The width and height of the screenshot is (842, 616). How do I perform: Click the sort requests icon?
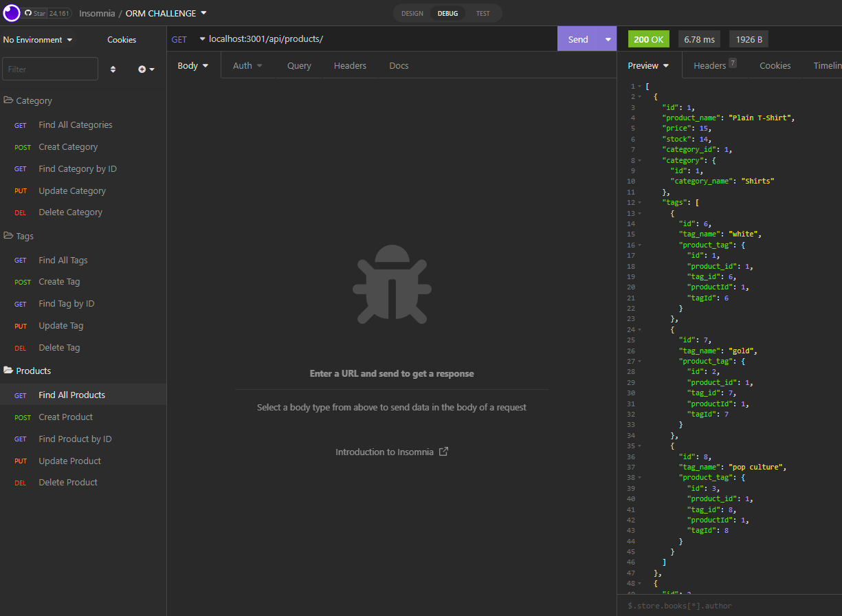[113, 69]
